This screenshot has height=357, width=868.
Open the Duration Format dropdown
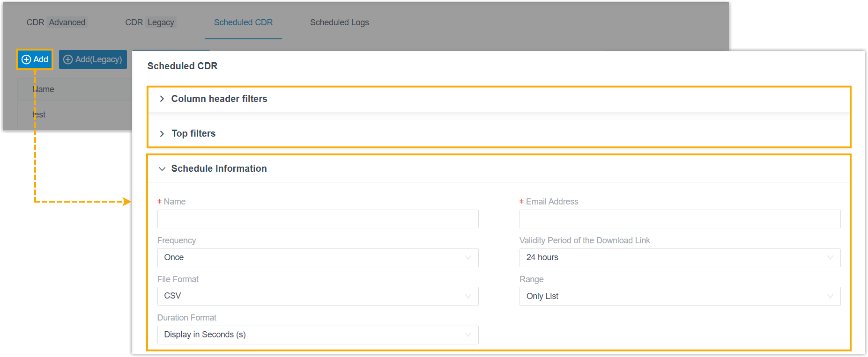coord(318,335)
